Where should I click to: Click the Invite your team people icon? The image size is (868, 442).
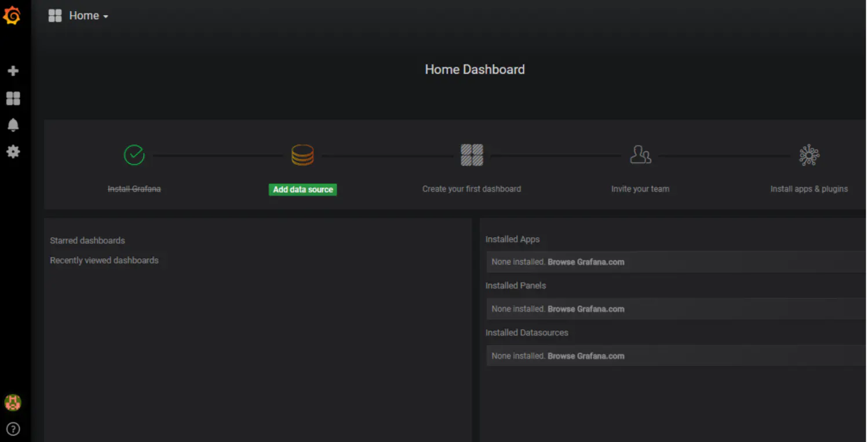coord(640,155)
